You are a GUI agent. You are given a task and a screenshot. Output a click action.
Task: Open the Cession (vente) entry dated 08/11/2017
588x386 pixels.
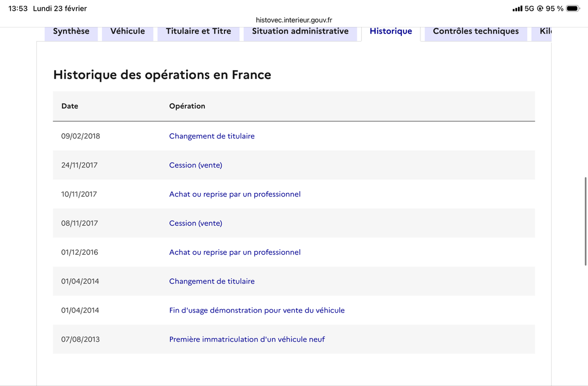[196, 223]
